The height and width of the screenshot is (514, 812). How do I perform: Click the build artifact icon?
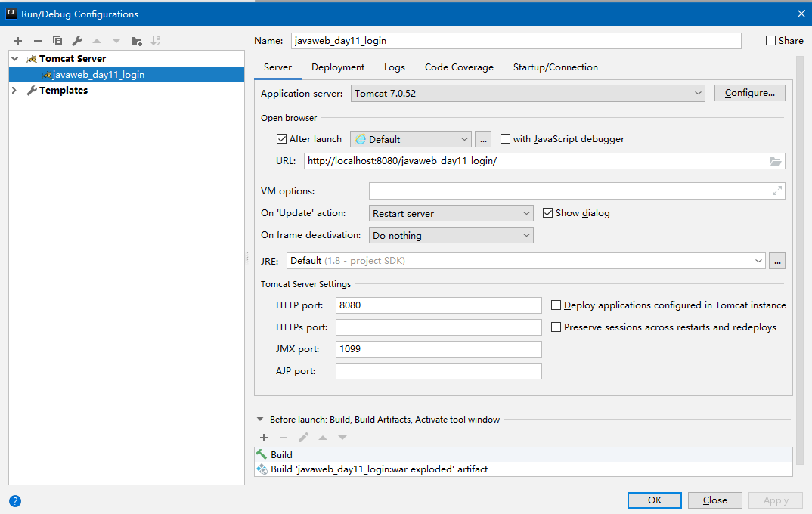[262, 469]
